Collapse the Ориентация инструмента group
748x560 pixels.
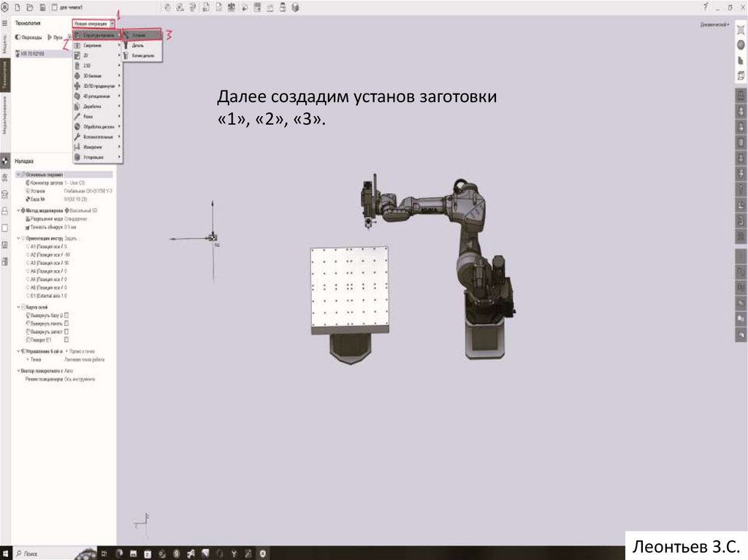(18, 238)
